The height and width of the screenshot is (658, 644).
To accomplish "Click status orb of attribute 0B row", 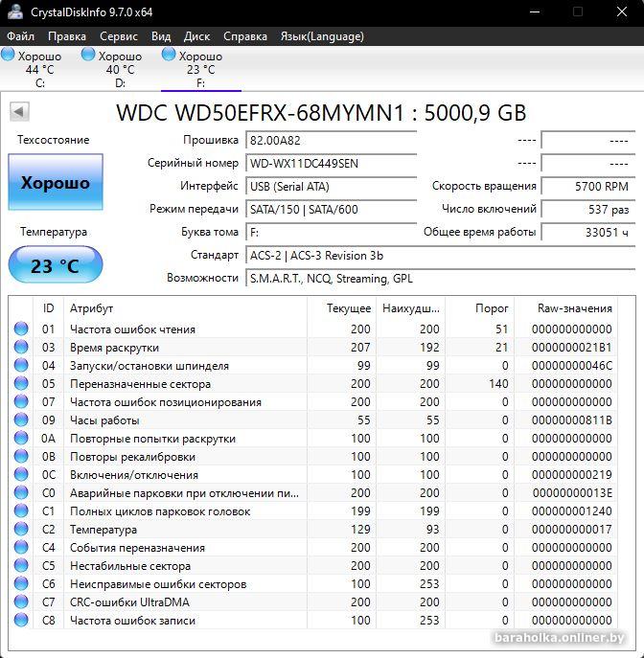I will click(21, 456).
